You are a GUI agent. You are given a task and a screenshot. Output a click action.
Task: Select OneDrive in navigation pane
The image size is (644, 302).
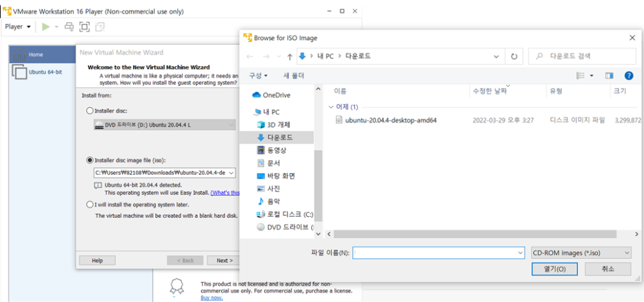click(272, 95)
